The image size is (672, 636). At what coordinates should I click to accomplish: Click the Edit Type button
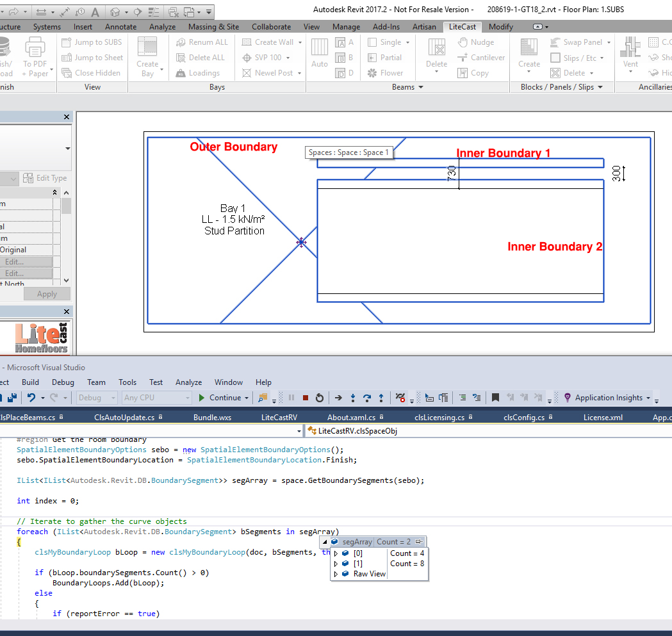tap(45, 178)
